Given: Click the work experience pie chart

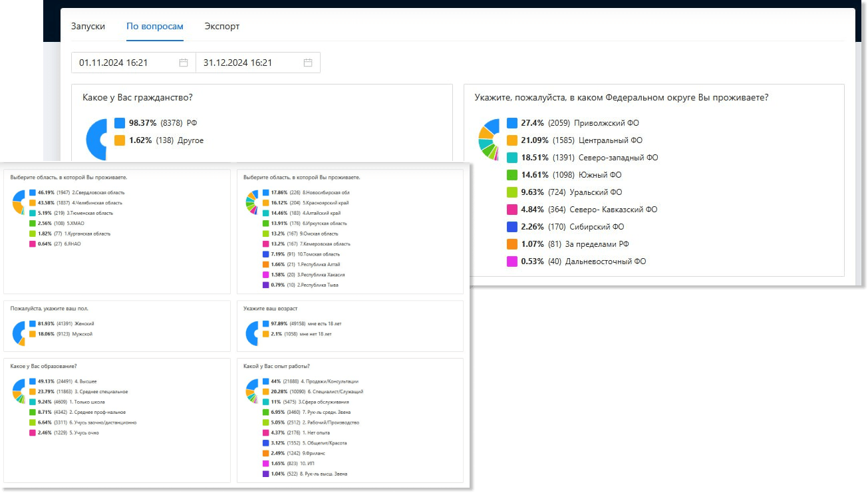Looking at the screenshot, I should pyautogui.click(x=252, y=391).
